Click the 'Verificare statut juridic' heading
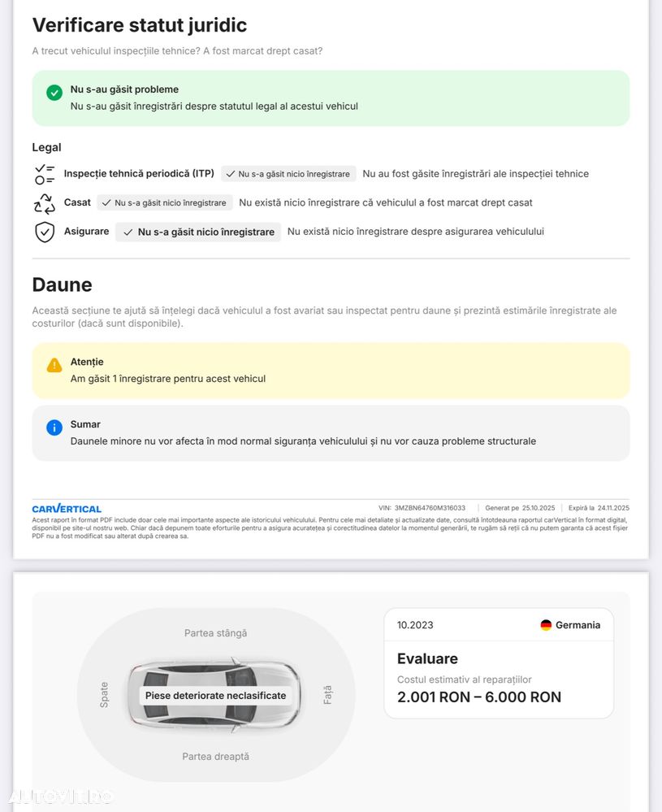The image size is (662, 812). pos(139,25)
